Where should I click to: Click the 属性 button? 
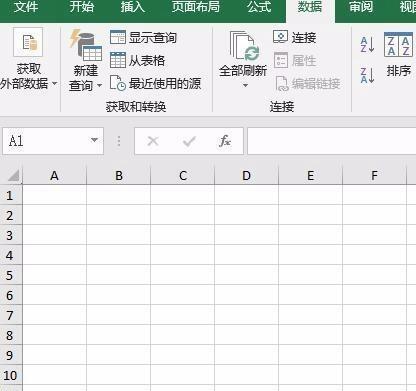(x=295, y=60)
